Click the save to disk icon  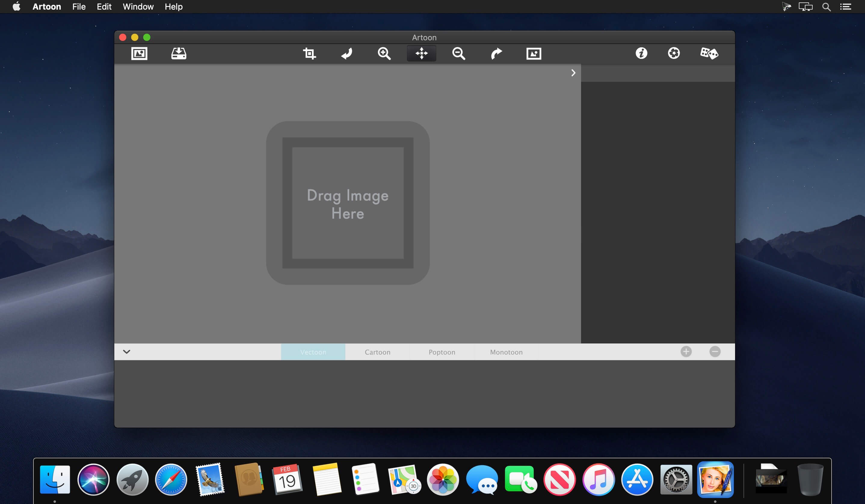(179, 54)
